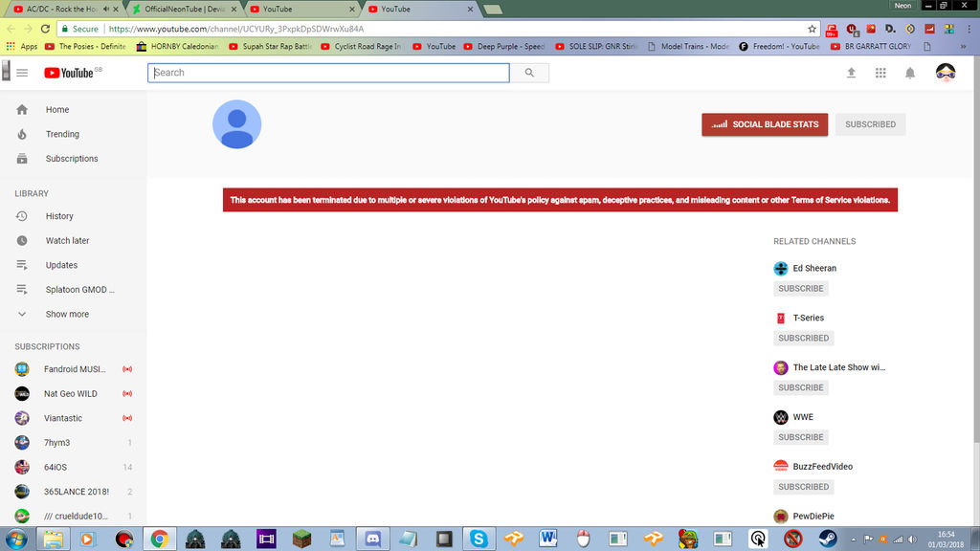Switch to OfficialNeonTube DeviantArt tab
The height and width of the screenshot is (551, 980).
(x=185, y=9)
